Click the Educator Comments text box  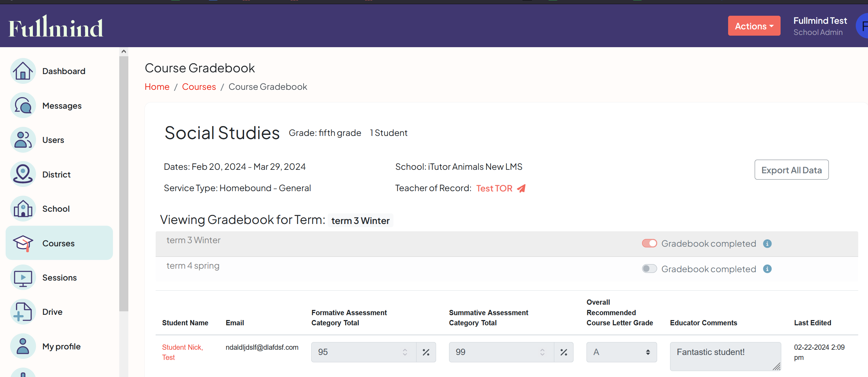[x=725, y=356]
